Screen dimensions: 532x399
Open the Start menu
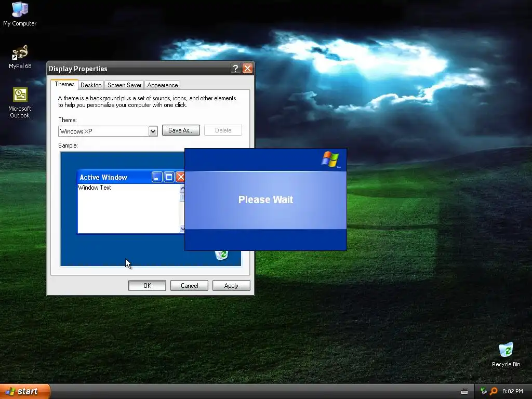pos(24,391)
